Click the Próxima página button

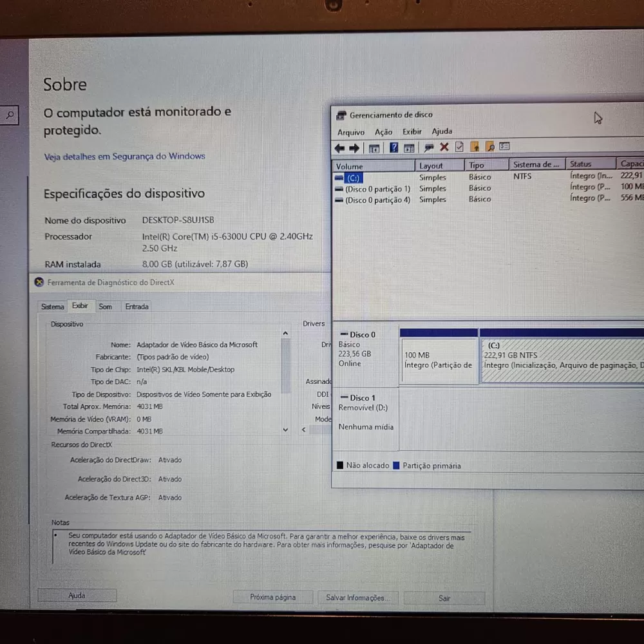(272, 597)
